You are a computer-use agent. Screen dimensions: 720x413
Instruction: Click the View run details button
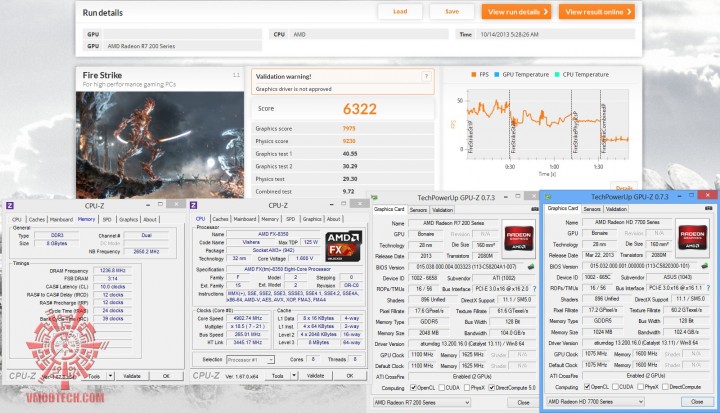[517, 12]
